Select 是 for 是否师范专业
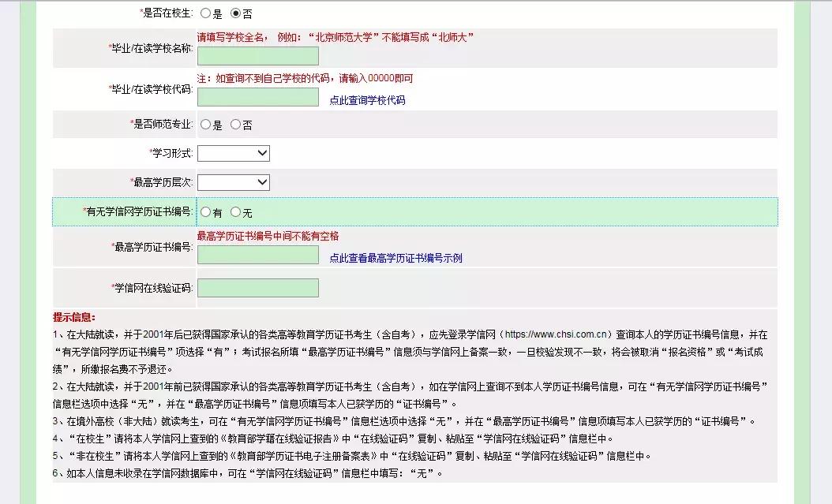832x504 pixels. [204, 124]
